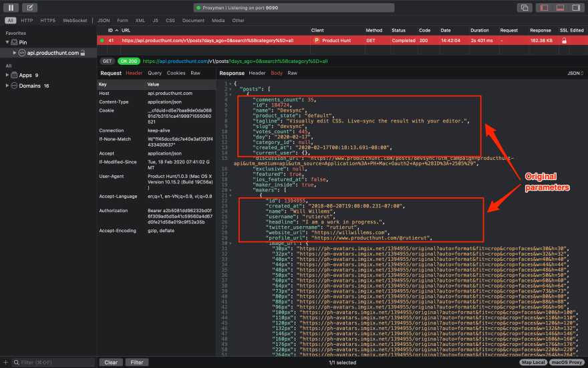Screen dimensions: 588x368
Task: Click the Product Hunt client icon
Action: click(x=317, y=40)
